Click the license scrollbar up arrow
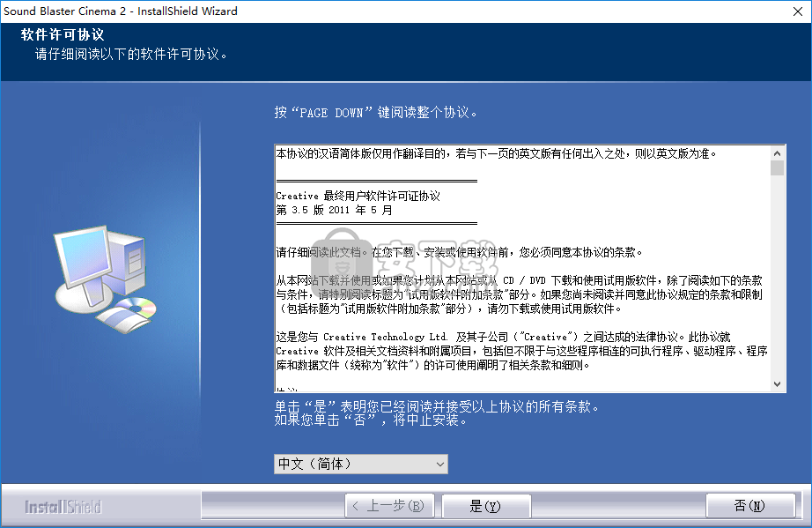Viewport: 812px width, 528px height. click(x=777, y=153)
